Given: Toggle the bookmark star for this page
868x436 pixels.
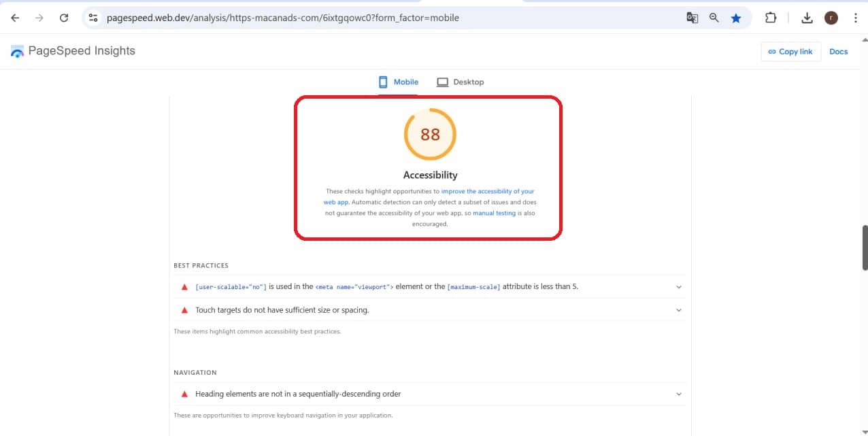Looking at the screenshot, I should (x=736, y=18).
